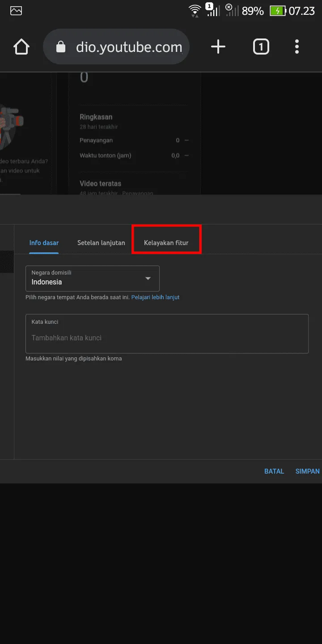Click the Penayangan row text

click(96, 140)
